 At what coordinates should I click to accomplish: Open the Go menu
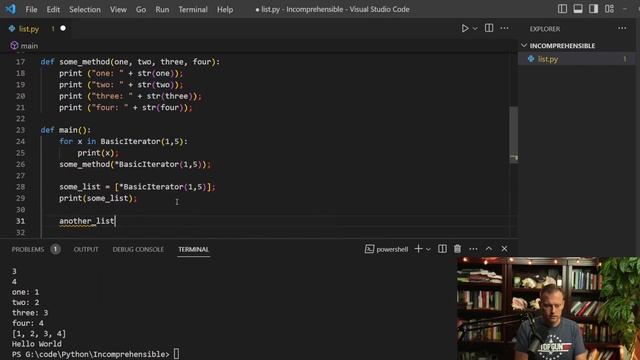point(141,9)
